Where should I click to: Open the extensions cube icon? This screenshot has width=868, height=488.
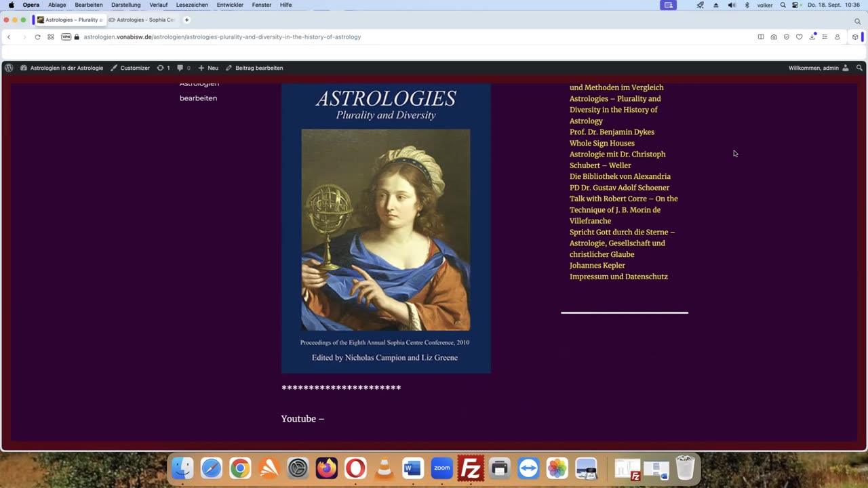pos(855,37)
